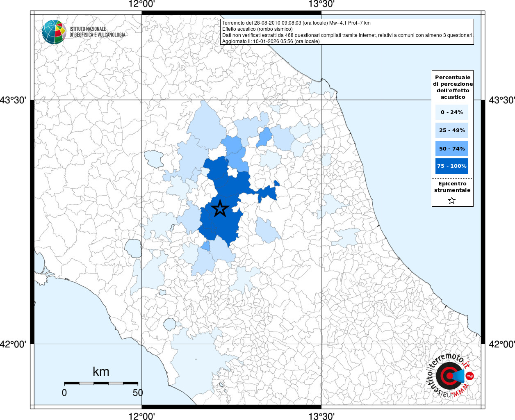
Task: Select the 50 - 74% legend swatch
Action: 452,148
